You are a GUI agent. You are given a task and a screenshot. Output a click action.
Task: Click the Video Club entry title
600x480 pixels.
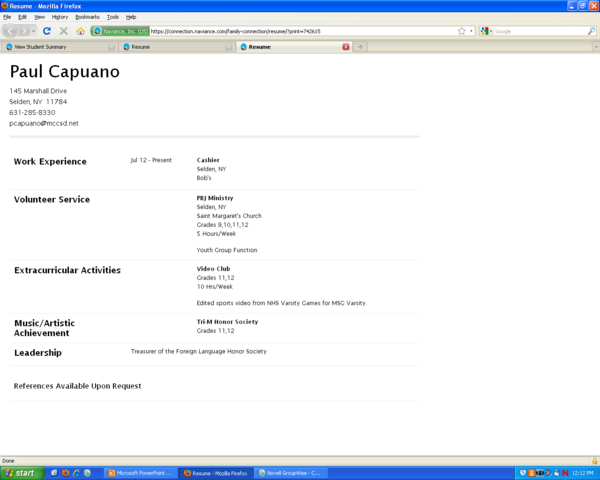coord(214,269)
